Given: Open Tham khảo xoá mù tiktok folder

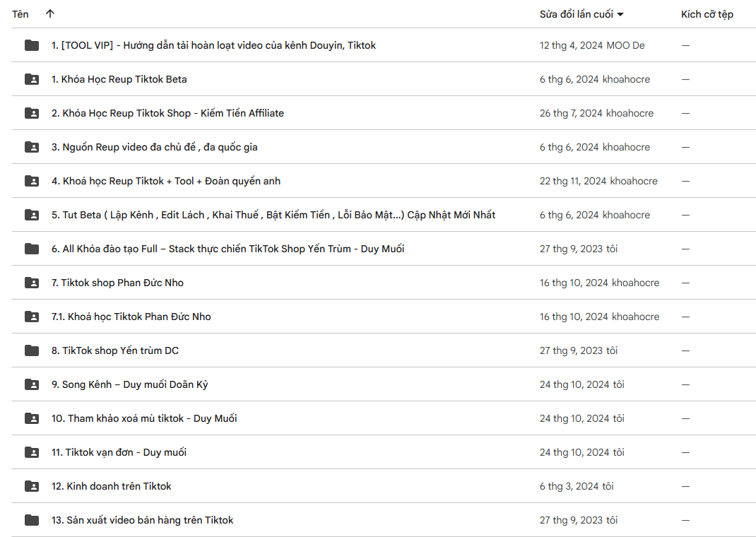Looking at the screenshot, I should click(384, 418).
